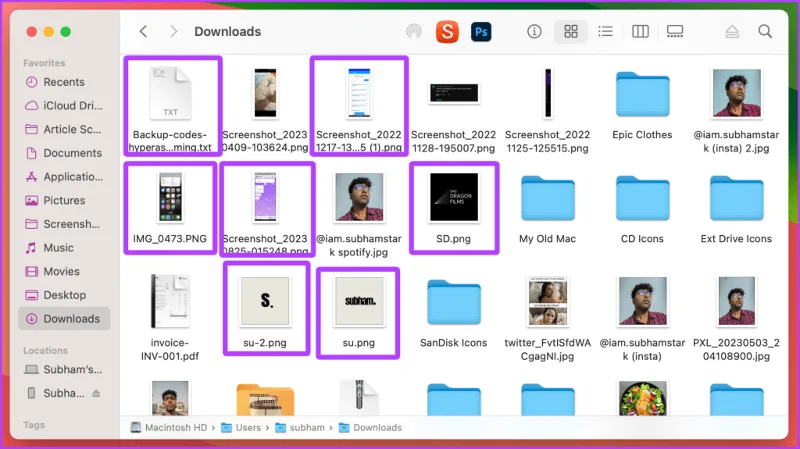The width and height of the screenshot is (800, 449).
Task: Open AirDrop from the toolbar
Action: [414, 32]
